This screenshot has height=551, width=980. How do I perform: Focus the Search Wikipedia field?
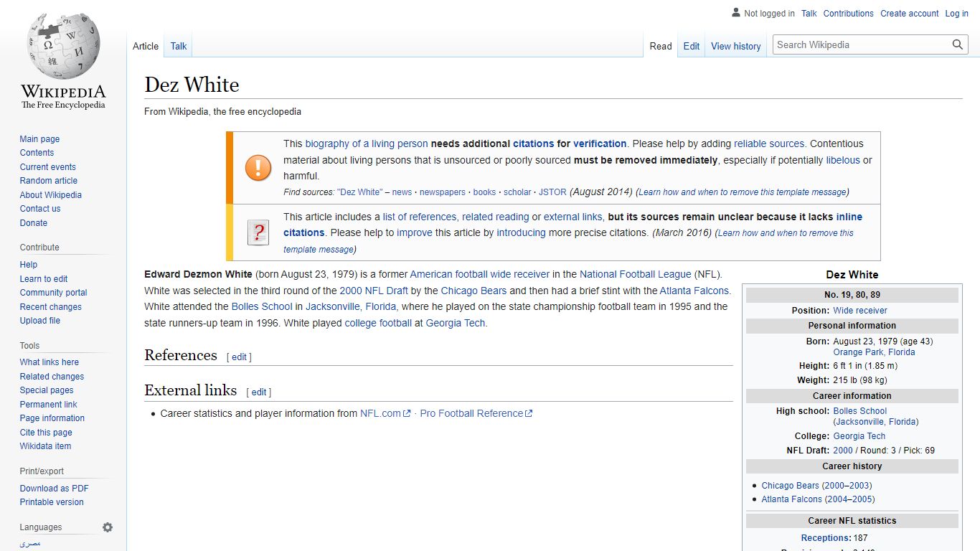point(862,44)
